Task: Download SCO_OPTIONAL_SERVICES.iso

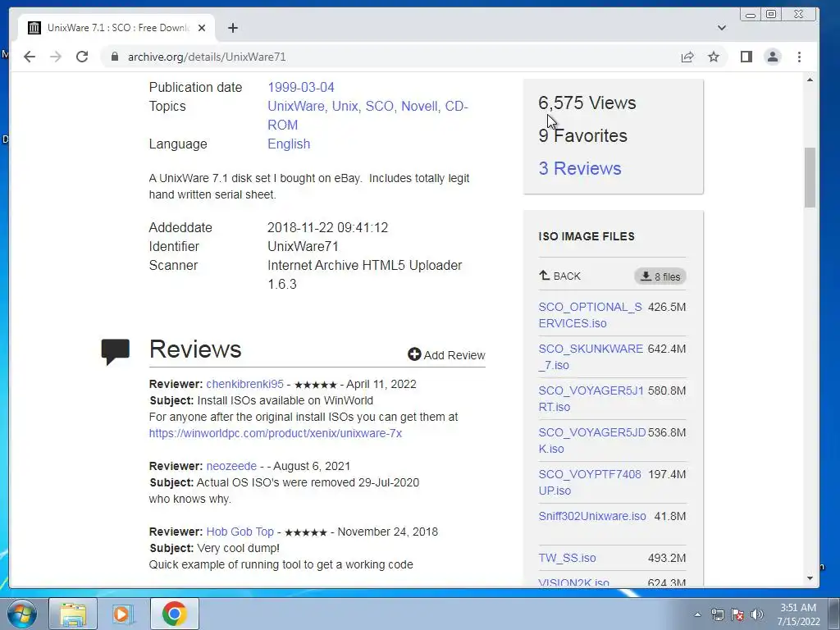Action: [x=590, y=315]
